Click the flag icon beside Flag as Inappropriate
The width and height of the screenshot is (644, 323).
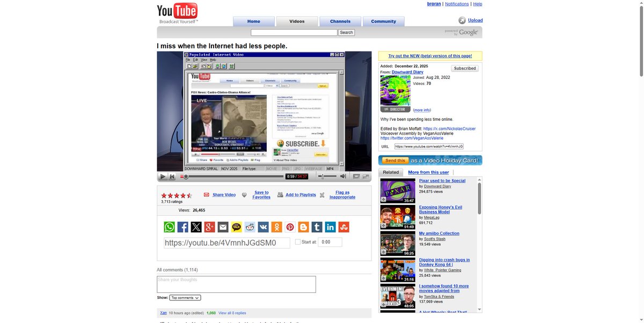[322, 195]
